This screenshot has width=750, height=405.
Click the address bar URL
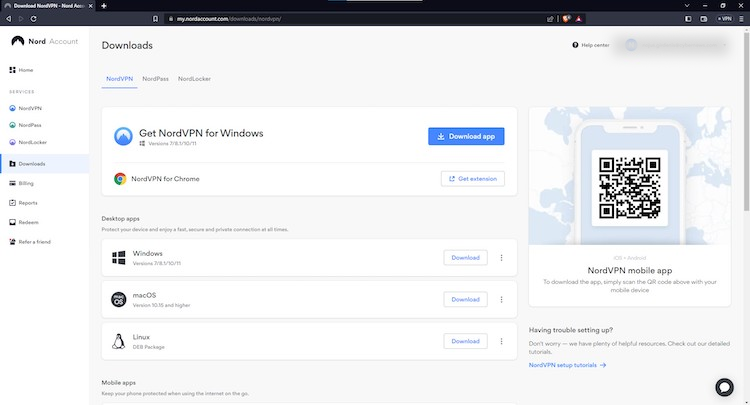229,19
